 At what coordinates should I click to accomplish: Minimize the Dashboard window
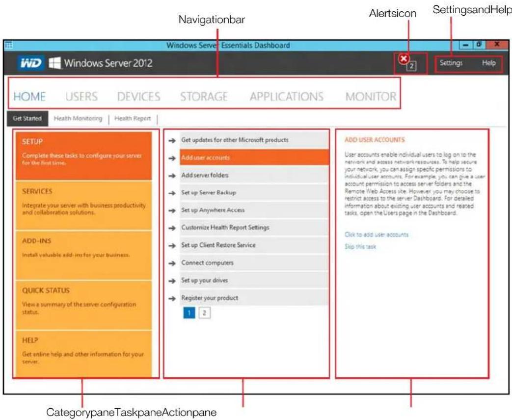point(466,45)
